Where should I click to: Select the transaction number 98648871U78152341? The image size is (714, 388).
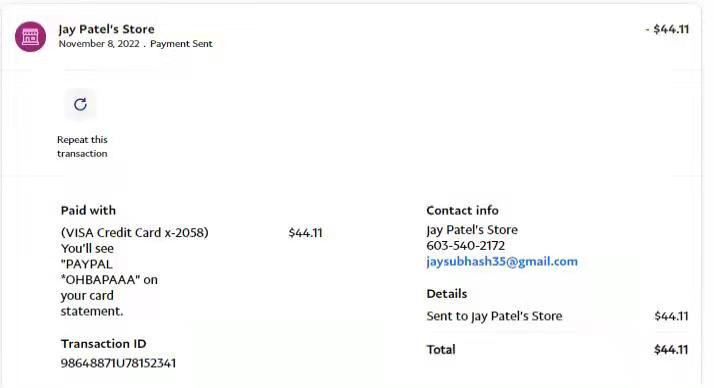(x=118, y=363)
